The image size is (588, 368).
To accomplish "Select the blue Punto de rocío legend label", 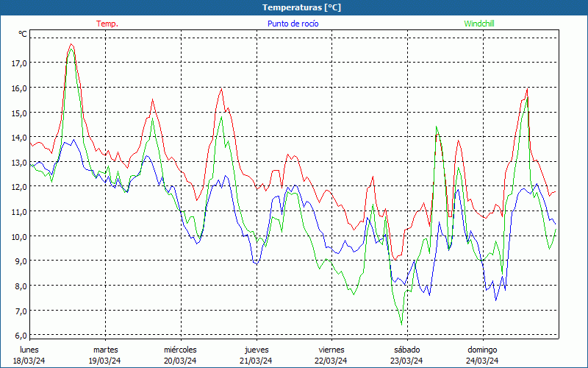I will [x=293, y=24].
